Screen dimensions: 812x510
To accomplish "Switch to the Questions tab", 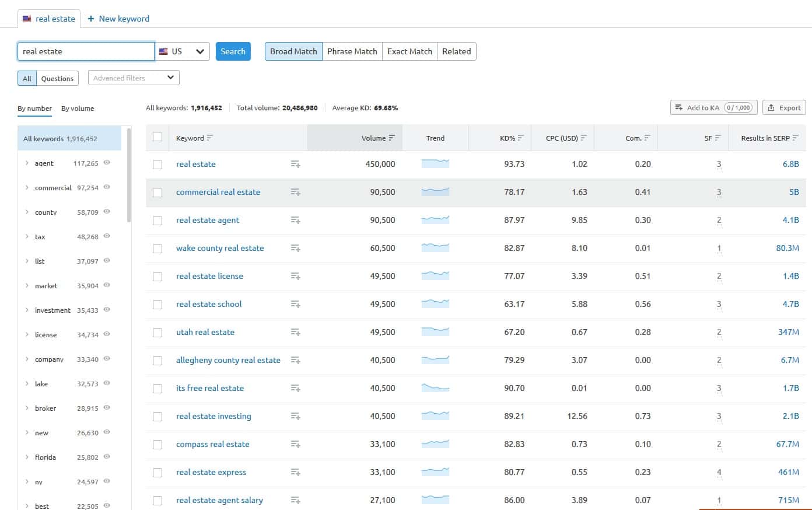I will (x=57, y=78).
